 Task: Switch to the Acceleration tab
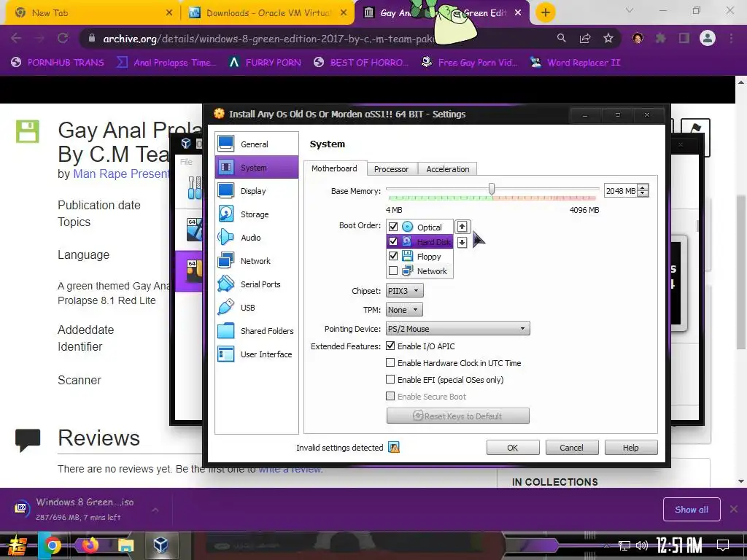tap(447, 169)
